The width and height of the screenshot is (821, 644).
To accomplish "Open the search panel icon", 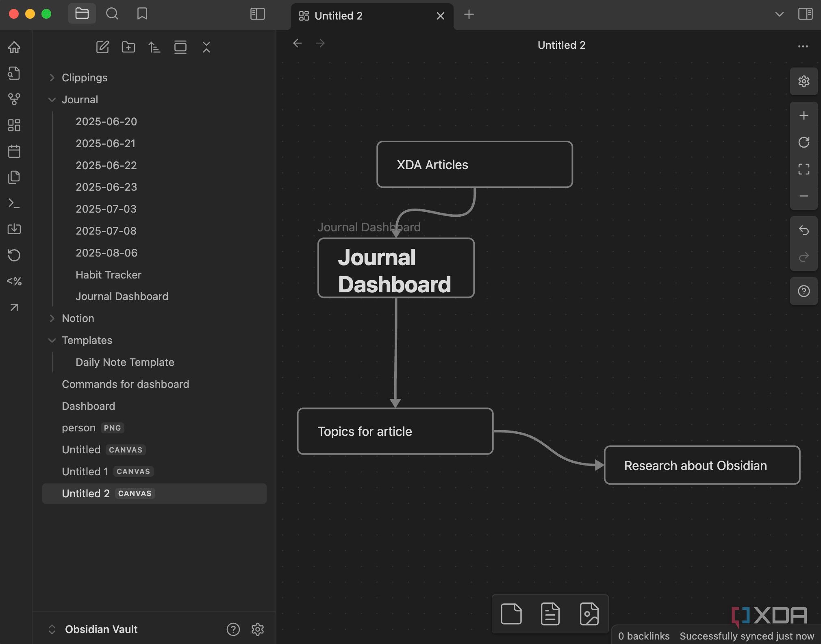I will pyautogui.click(x=112, y=14).
